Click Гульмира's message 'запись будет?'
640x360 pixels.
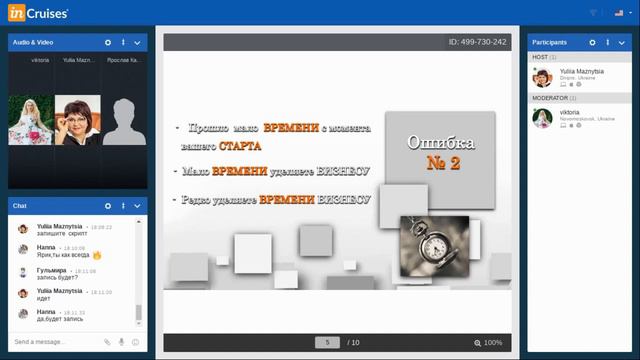tap(57, 278)
